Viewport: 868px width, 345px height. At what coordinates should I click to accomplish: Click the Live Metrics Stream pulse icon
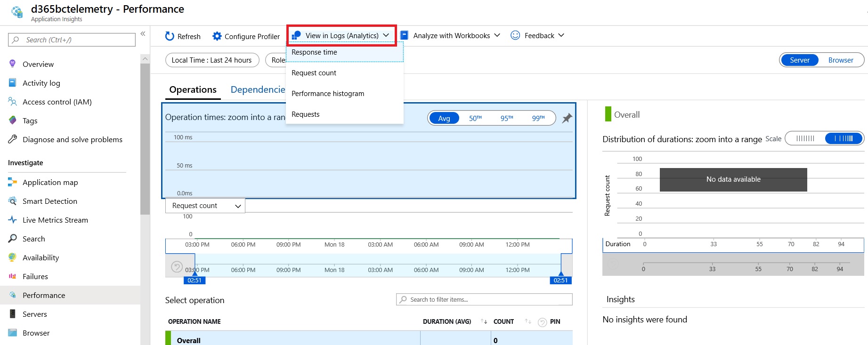[12, 220]
